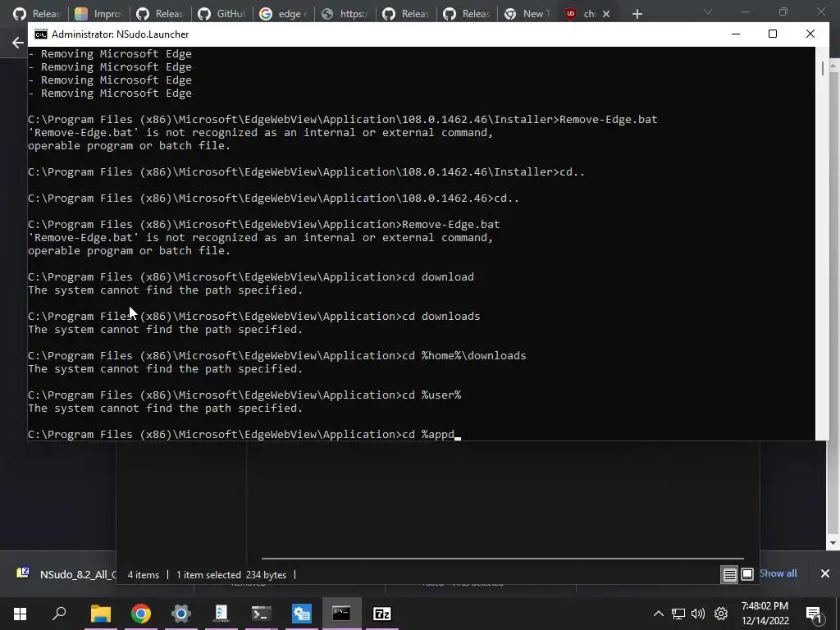Switch Explorer to large icons view
The width and height of the screenshot is (840, 630).
click(747, 575)
